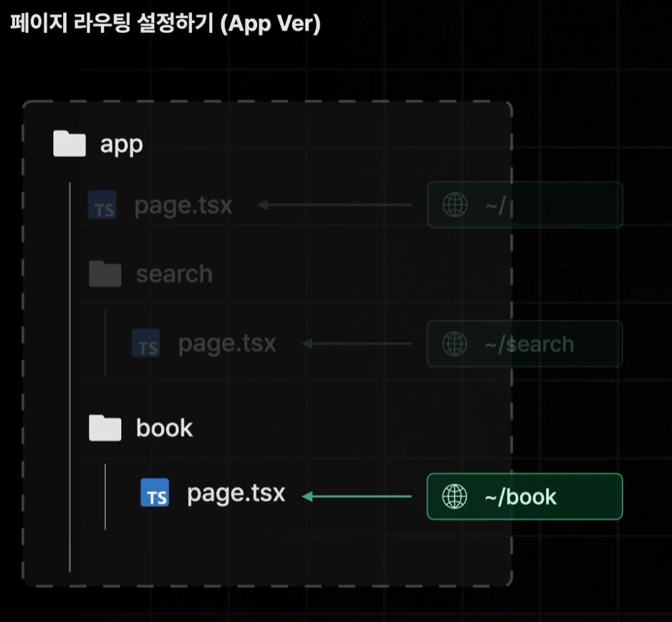The height and width of the screenshot is (622, 672).
Task: Click the TS icon inside book folder
Action: (155, 492)
